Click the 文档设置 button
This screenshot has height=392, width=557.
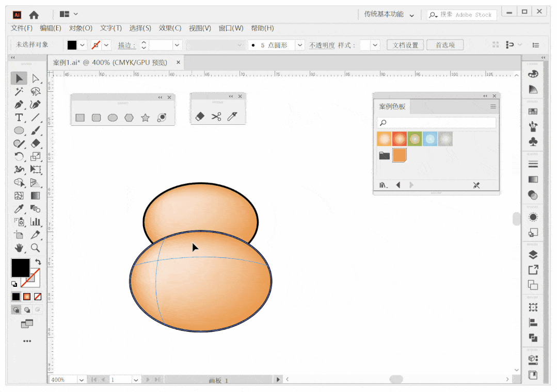[x=405, y=45]
